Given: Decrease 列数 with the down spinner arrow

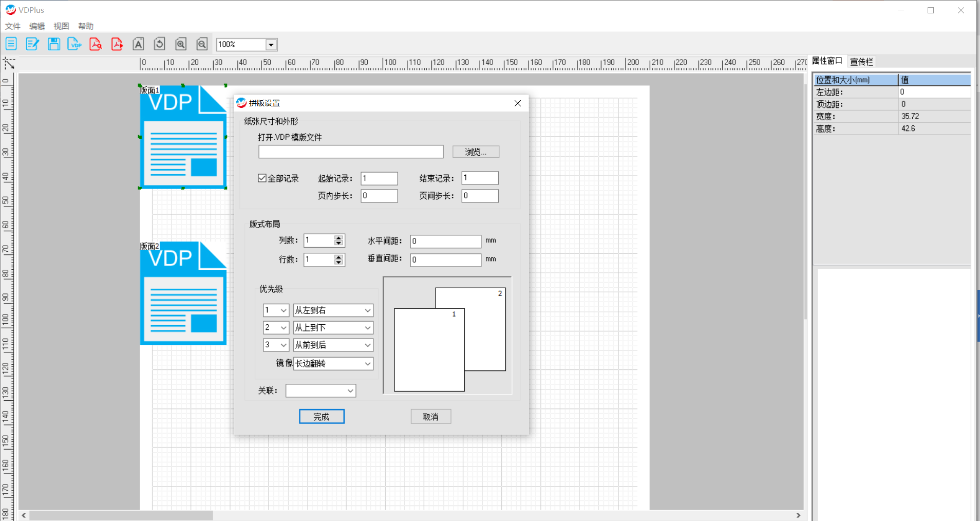Looking at the screenshot, I should [338, 243].
